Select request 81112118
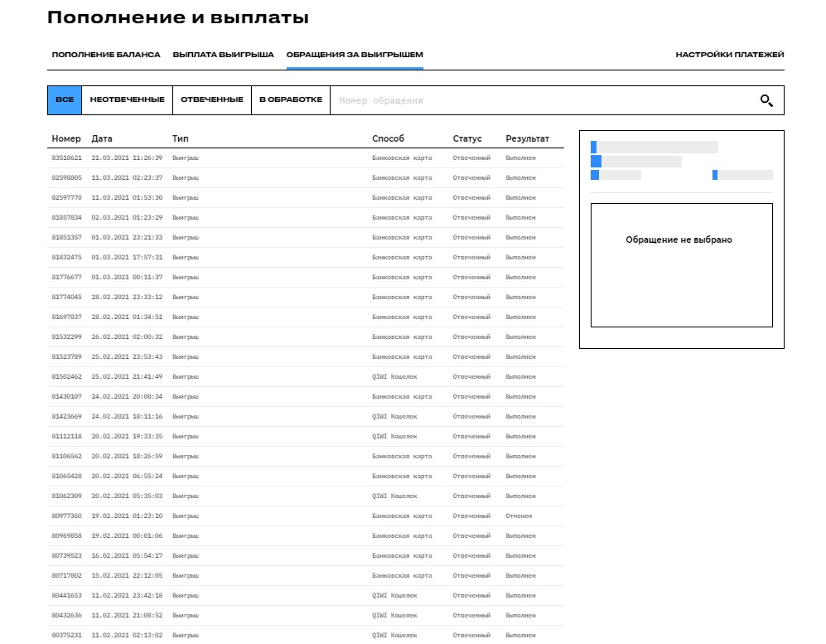The width and height of the screenshot is (826, 644). pos(306,436)
